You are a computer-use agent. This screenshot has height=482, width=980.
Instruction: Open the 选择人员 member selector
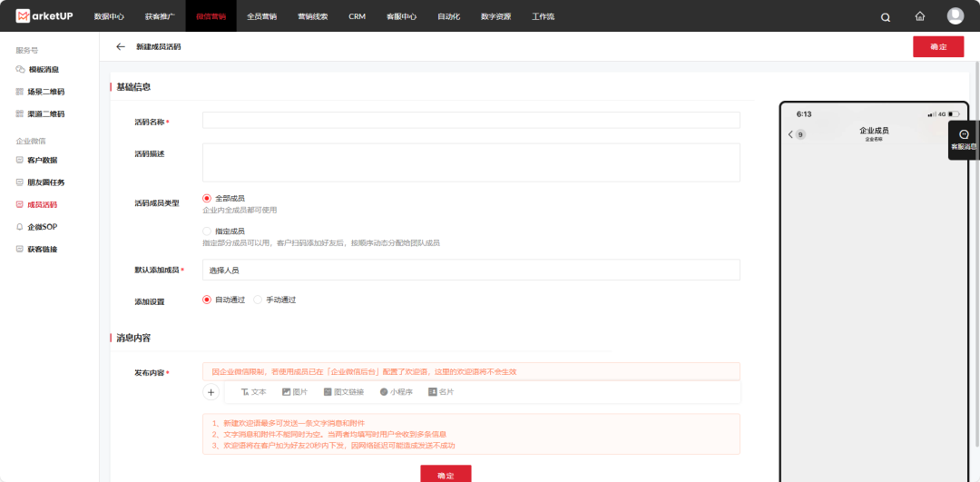click(x=470, y=271)
